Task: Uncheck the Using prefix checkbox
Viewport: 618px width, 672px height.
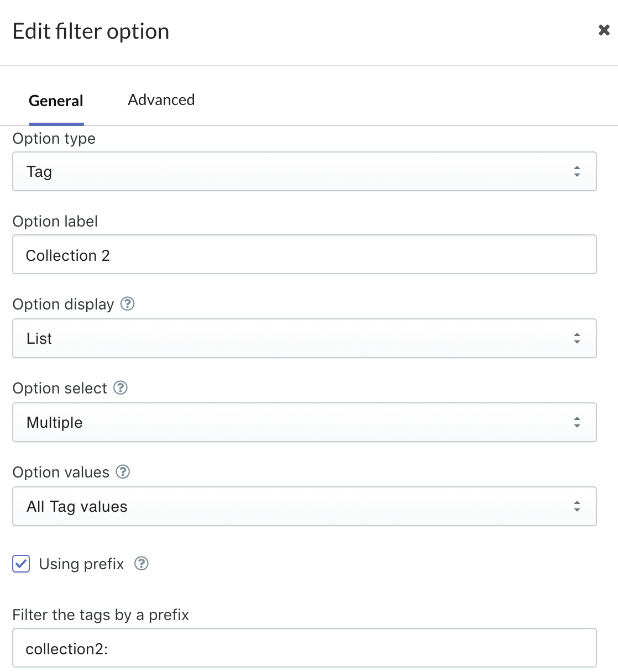Action: (21, 564)
